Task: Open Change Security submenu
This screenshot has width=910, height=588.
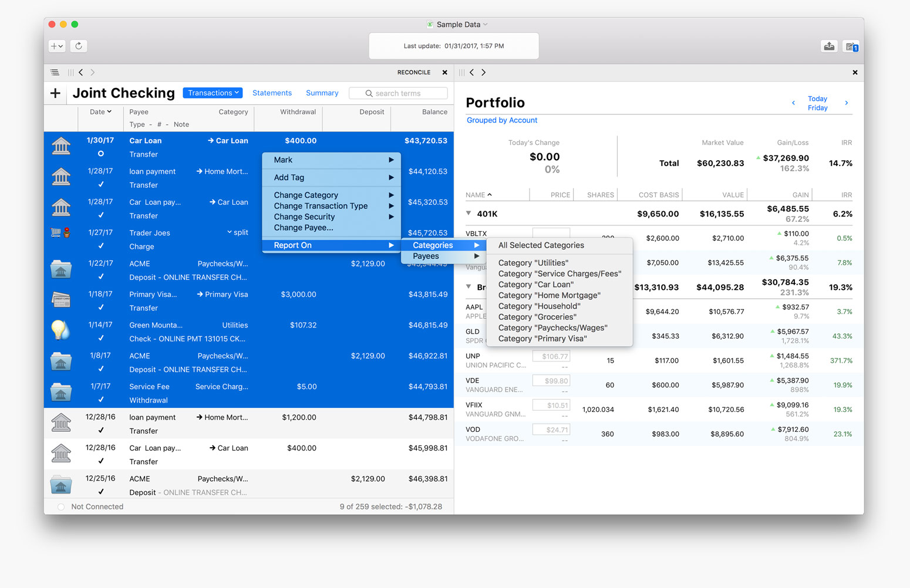Action: (332, 217)
